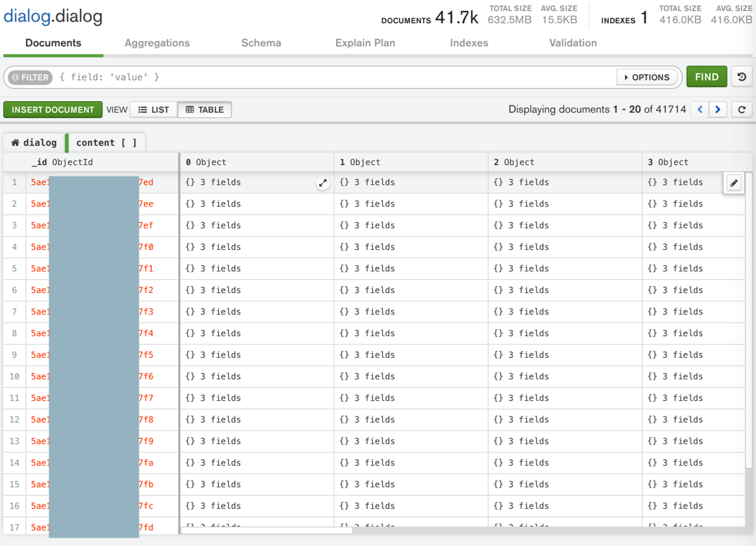Click the dialog home breadcrumb
Viewport: 756px width, 546px height.
click(34, 143)
